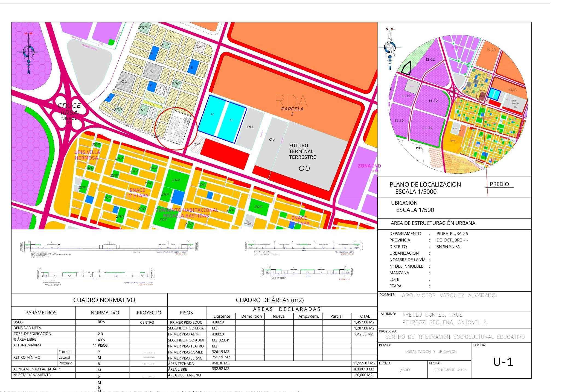Select the "COEF. DE EDIFICACIÓN" row label

pyautogui.click(x=32, y=334)
